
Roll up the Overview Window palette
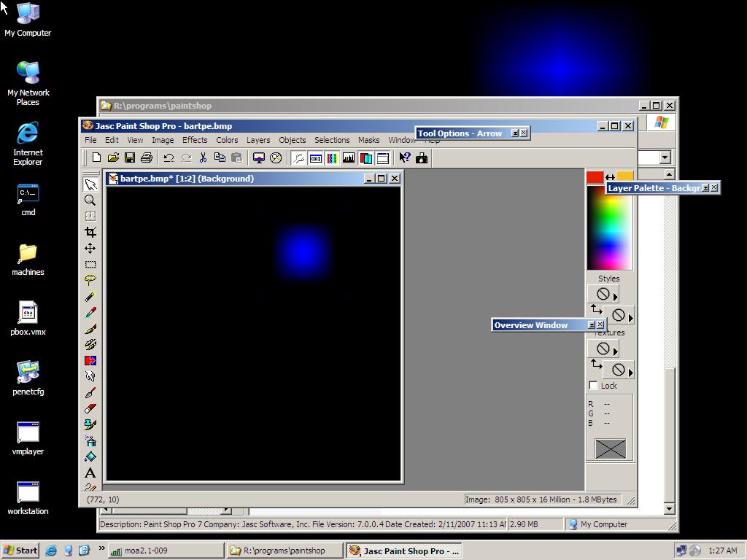[x=592, y=325]
